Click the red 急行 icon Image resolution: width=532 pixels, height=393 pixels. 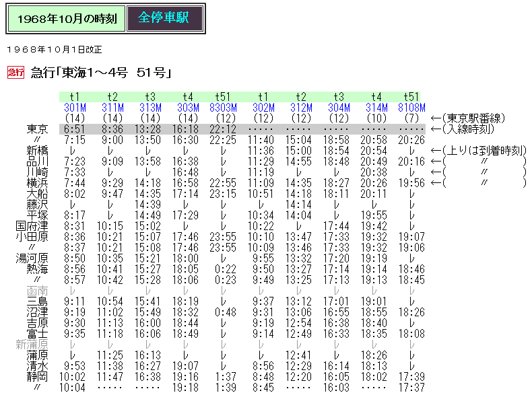tap(15, 73)
